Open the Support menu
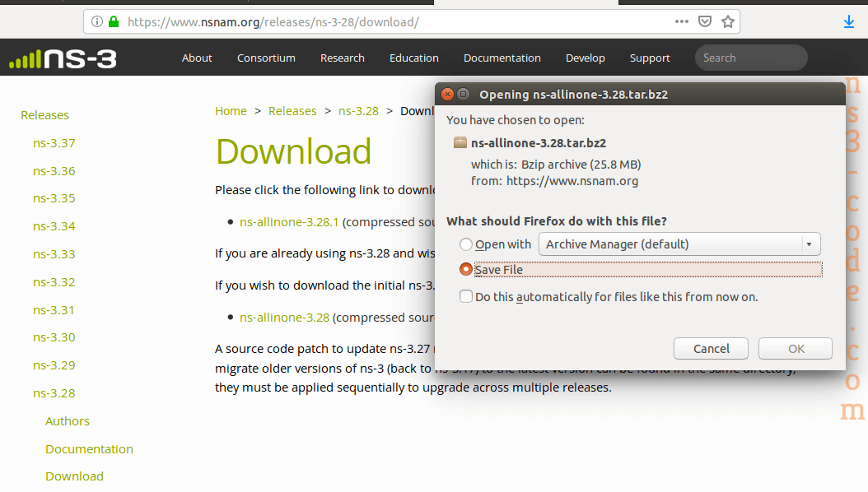Image resolution: width=868 pixels, height=492 pixels. [x=649, y=58]
